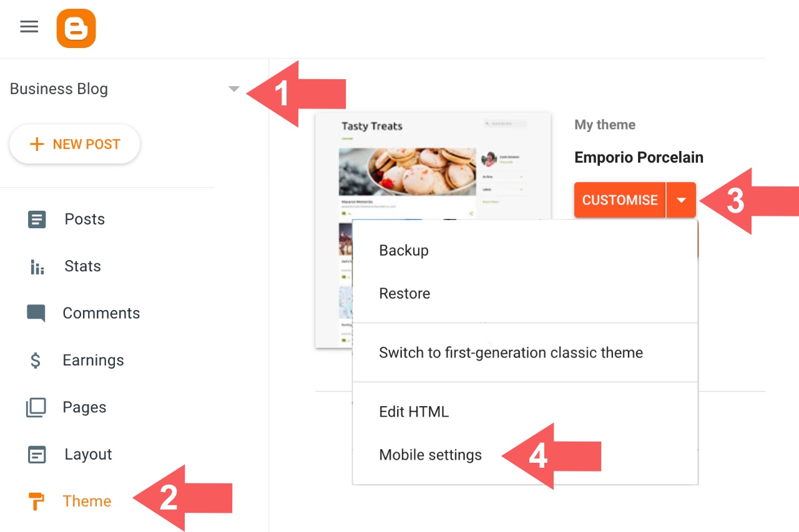Select the Earnings dollar sign icon
Screen dimensions: 799x532
pyautogui.click(x=36, y=360)
